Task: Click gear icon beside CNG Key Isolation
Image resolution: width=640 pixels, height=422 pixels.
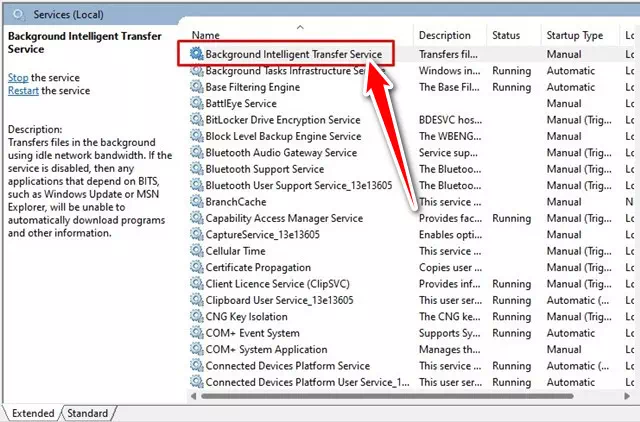Action: [196, 316]
